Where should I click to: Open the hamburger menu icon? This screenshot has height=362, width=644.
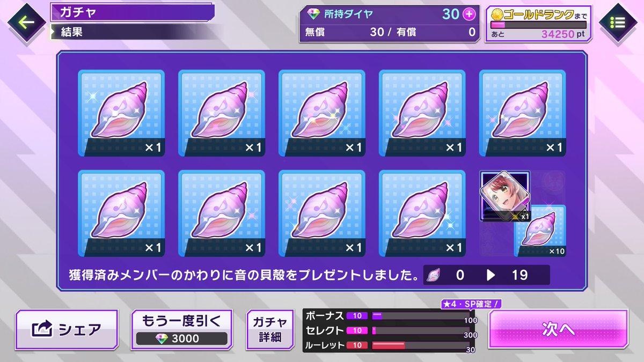click(x=618, y=23)
